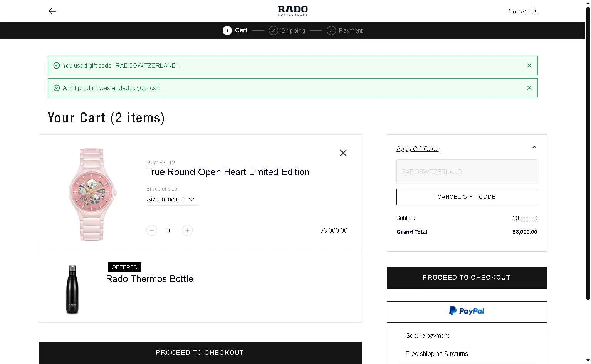Click the pink watch product thumbnail
591x364 pixels.
(x=92, y=194)
